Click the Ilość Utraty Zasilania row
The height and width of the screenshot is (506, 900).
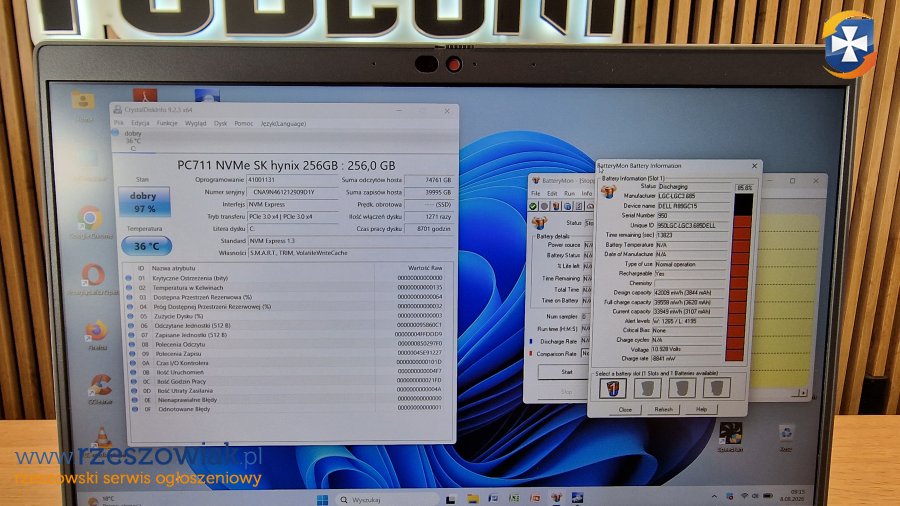289,391
